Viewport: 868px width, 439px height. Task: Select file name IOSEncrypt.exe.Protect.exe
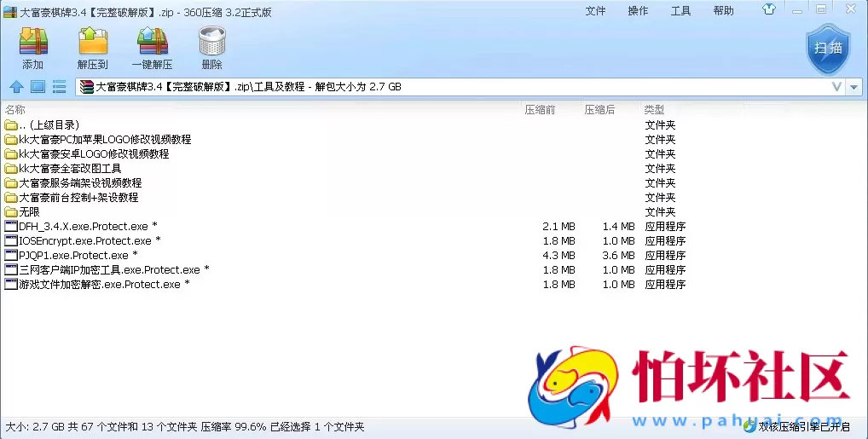85,241
